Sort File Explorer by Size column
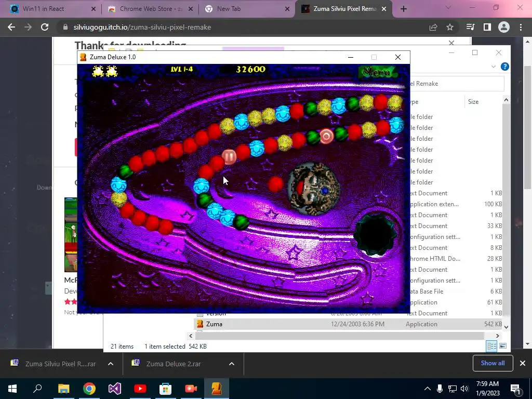This screenshot has height=399, width=532. [473, 102]
